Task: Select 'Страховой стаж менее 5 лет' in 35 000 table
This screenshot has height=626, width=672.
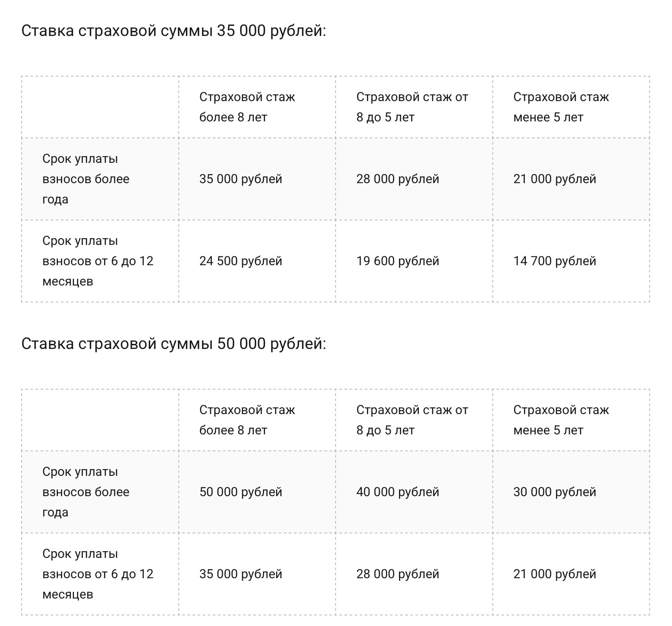Action: 561,107
